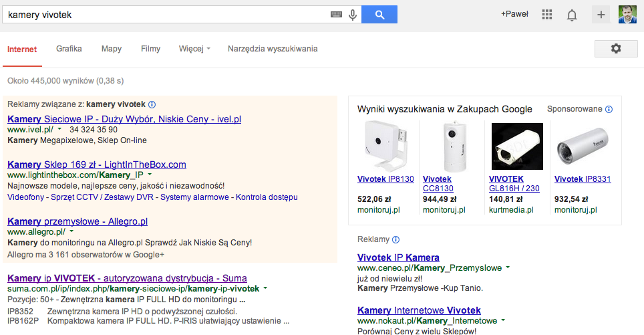The height and width of the screenshot is (335, 644).
Task: Click the blue search magnifier button
Action: pos(379,15)
